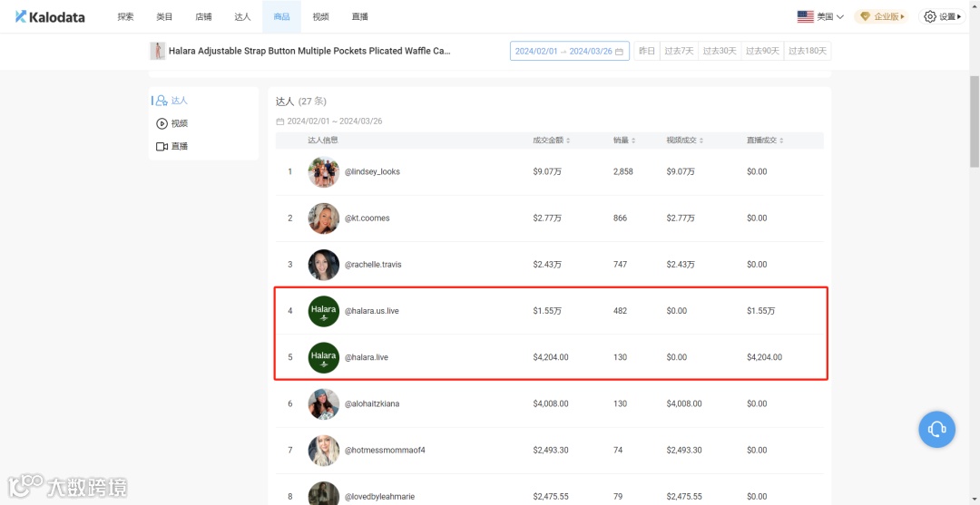This screenshot has width=980, height=505.
Task: Select the 过去30天 date filter
Action: pyautogui.click(x=720, y=51)
